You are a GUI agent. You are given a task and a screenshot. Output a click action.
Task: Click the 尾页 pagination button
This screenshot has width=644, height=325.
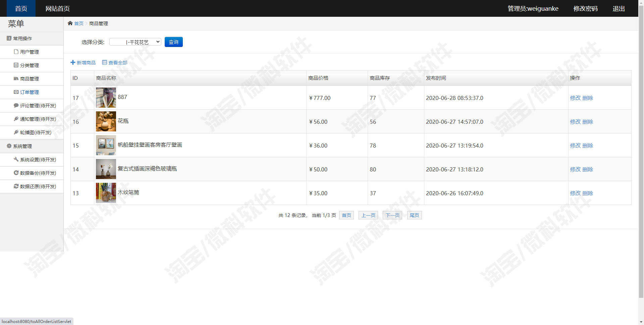click(x=414, y=215)
